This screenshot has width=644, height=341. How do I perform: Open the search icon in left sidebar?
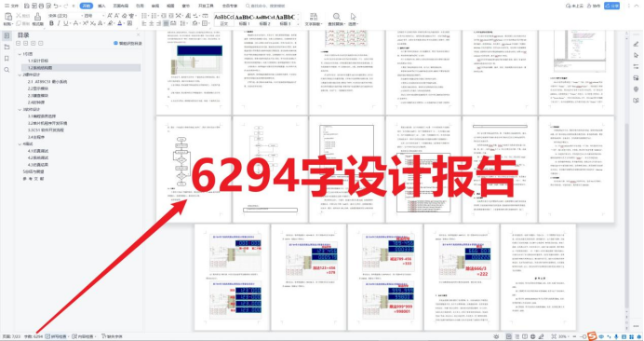coord(7,70)
